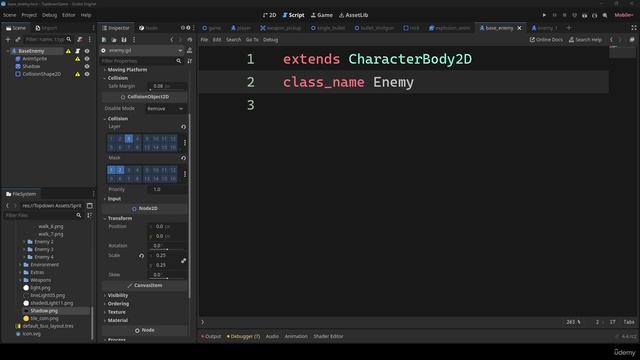Switch to the AssetLib workspace
The image size is (640, 360).
coord(353,15)
